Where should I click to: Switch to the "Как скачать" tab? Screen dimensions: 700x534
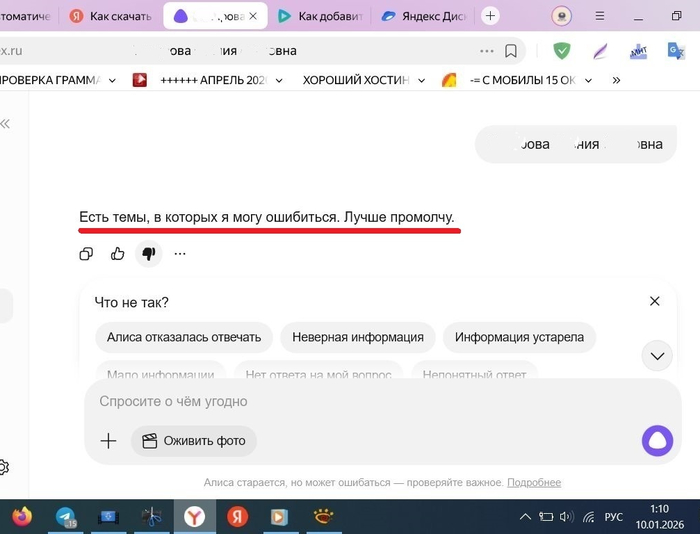112,16
